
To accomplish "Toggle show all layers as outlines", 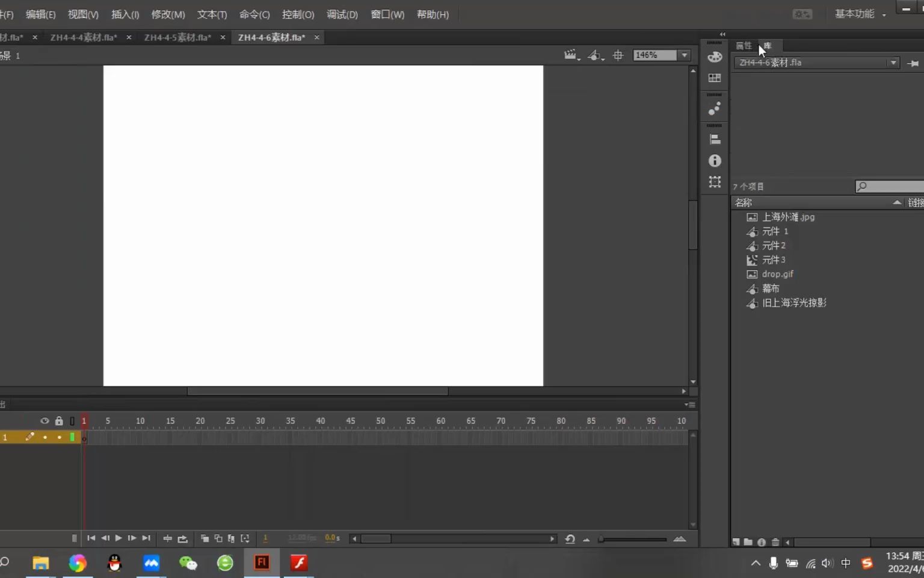I will (x=72, y=421).
